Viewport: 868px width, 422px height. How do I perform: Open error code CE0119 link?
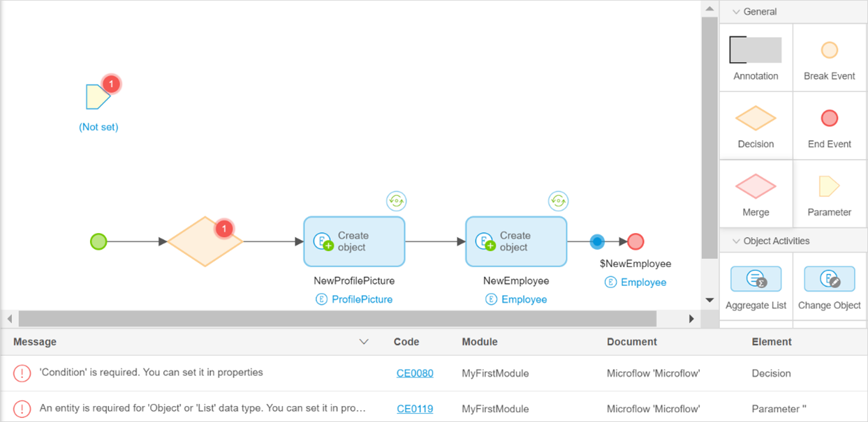415,409
